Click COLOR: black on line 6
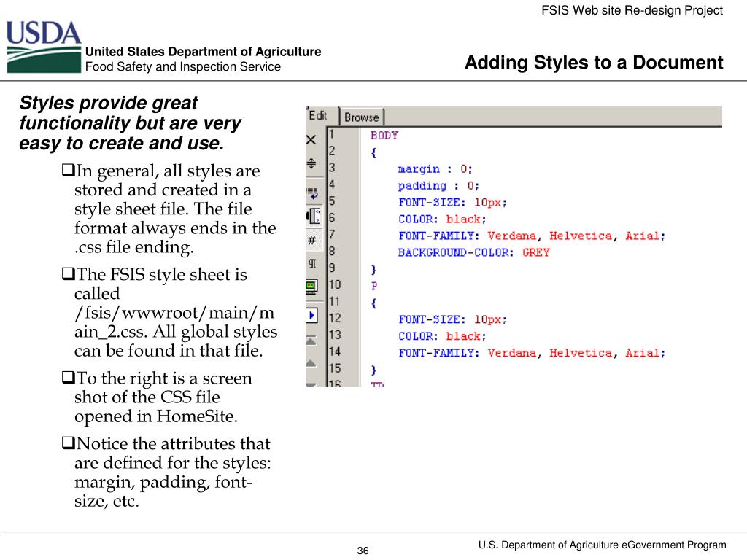The image size is (747, 560). tap(442, 219)
